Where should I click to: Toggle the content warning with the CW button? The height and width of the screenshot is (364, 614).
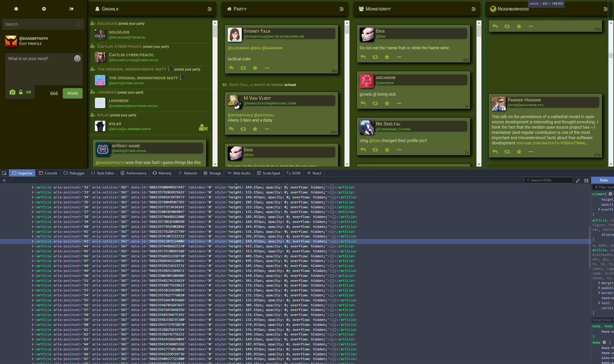coord(28,92)
